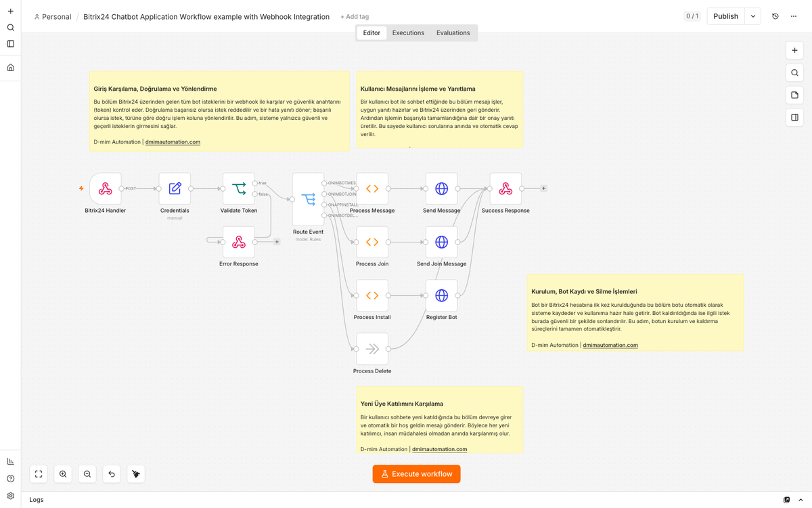Select the Success Response node
Screen dimensions: 812x508
click(505, 189)
